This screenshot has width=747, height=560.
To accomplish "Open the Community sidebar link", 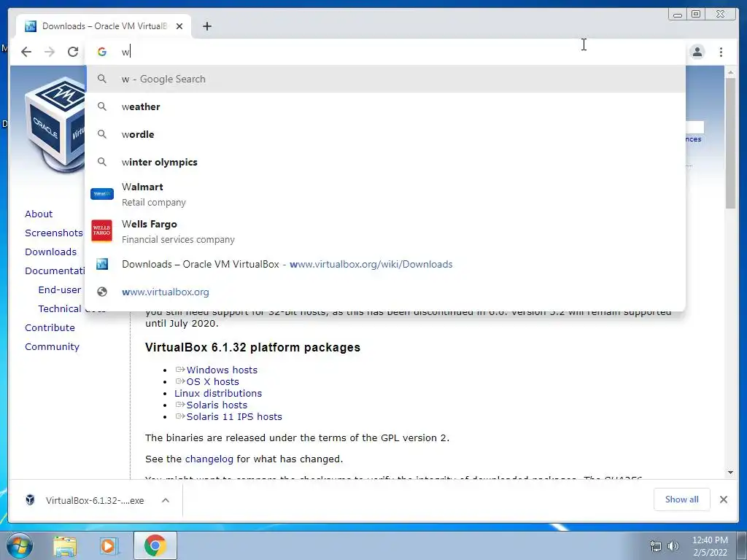I will click(52, 346).
